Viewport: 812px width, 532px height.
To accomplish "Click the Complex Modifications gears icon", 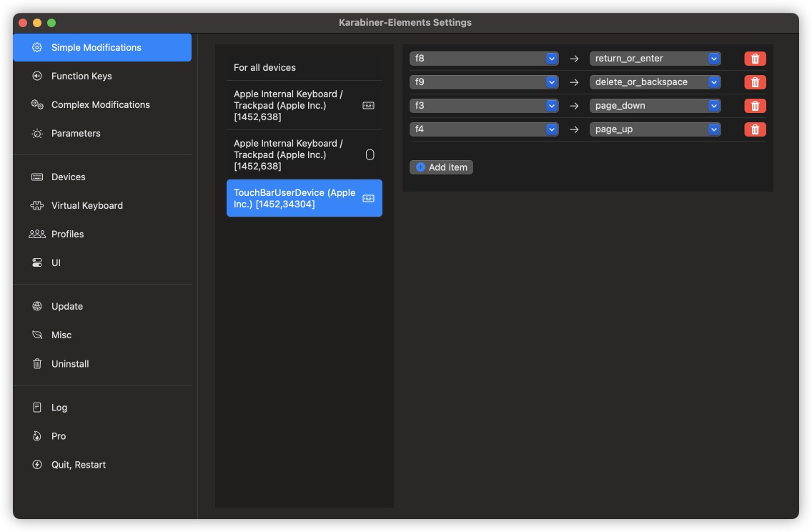I will [37, 104].
